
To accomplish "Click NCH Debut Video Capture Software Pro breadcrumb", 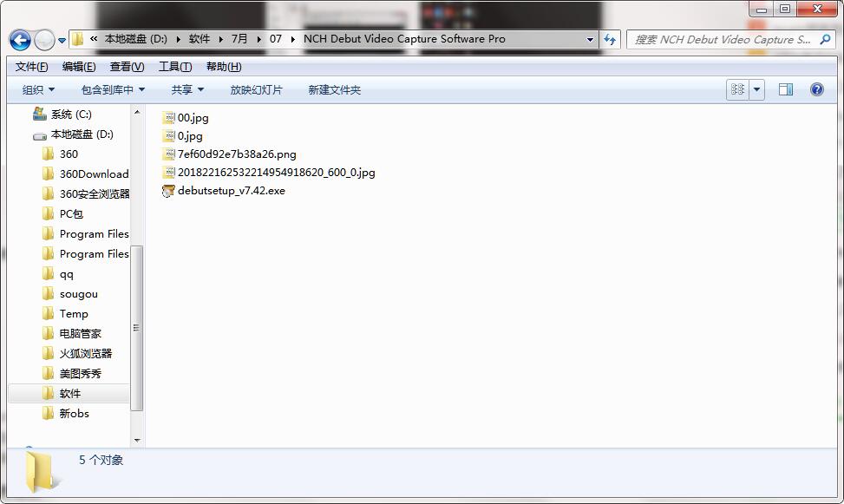I will tap(404, 39).
